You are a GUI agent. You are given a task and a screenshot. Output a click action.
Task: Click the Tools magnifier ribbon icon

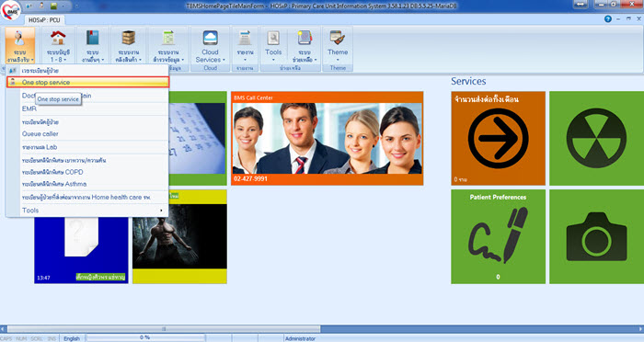point(273,38)
